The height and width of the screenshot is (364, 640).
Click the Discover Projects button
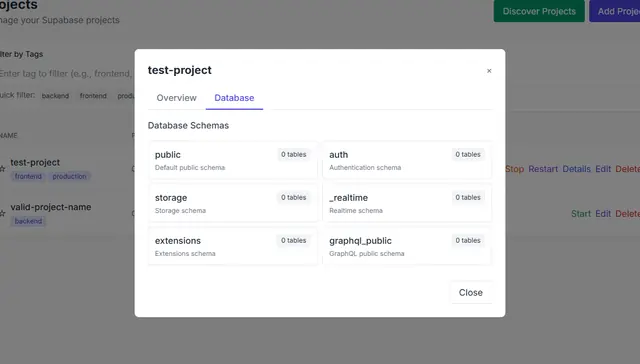pos(539,11)
